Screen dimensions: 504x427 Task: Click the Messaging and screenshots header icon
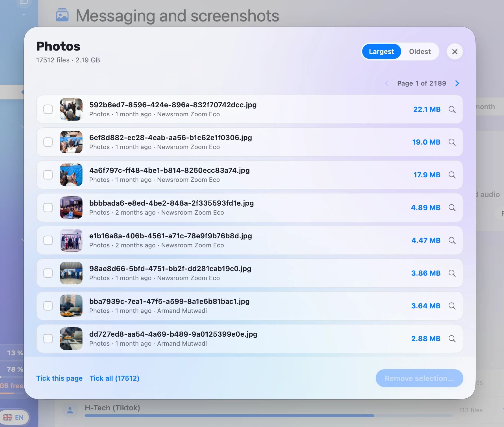coord(62,15)
